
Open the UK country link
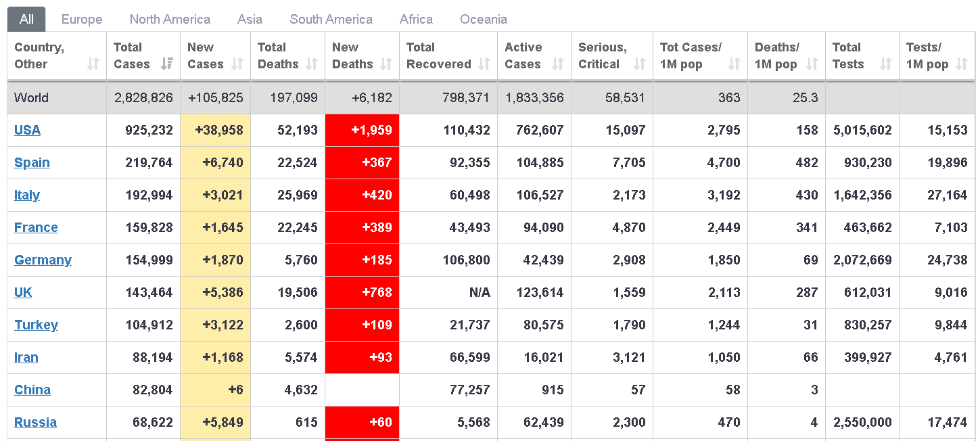(23, 292)
